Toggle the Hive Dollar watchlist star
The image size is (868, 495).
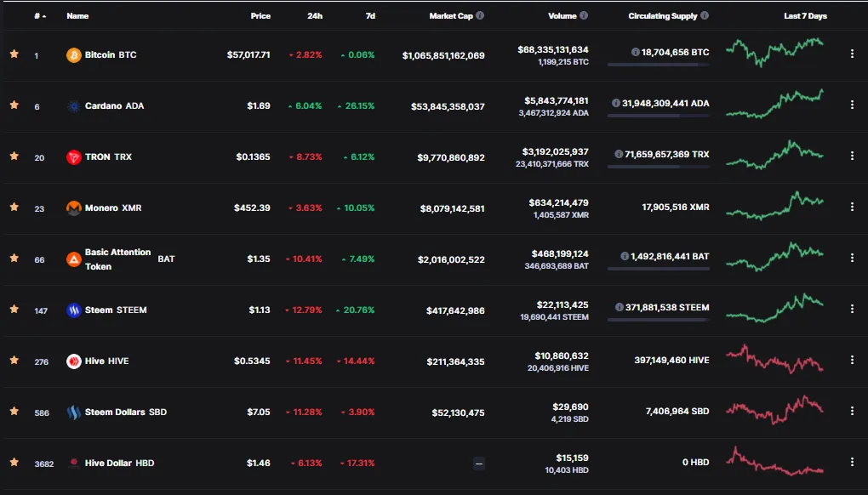tap(14, 462)
